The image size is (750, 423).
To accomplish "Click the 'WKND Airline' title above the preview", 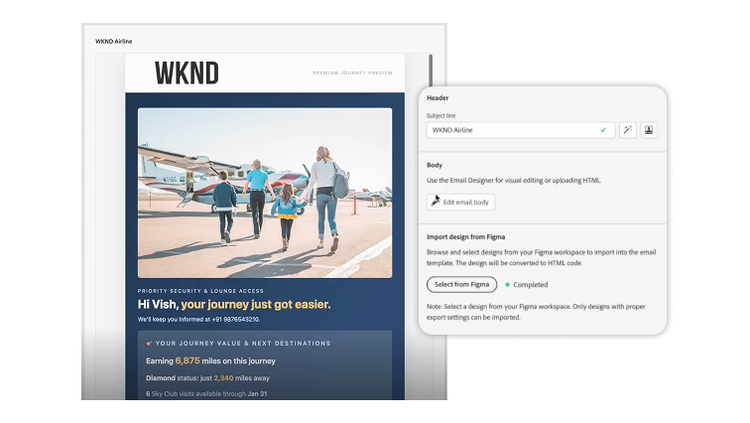I will tap(114, 41).
